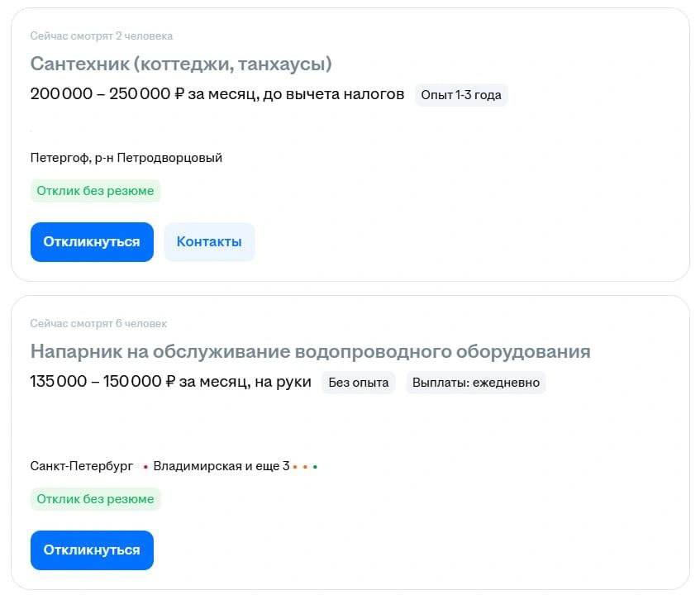700x595 pixels.
Task: Click the Петергоф, р-н Петродворцовый address
Action: click(126, 158)
